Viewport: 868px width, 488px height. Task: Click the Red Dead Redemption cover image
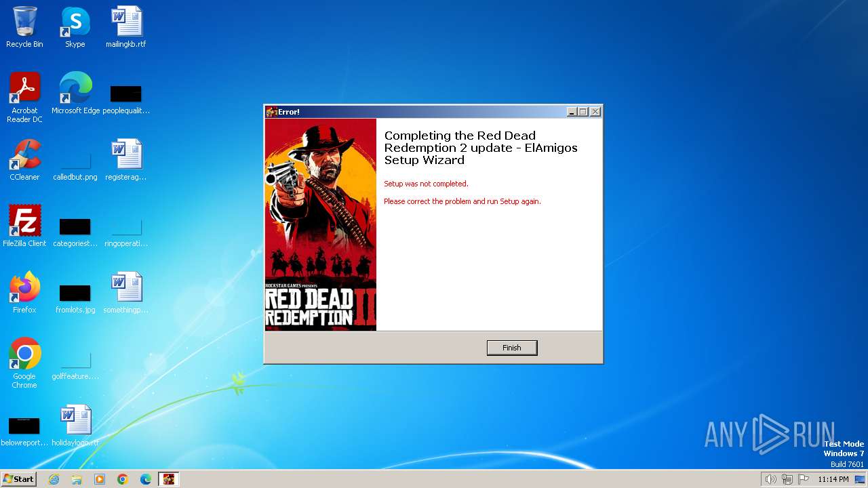pyautogui.click(x=321, y=224)
